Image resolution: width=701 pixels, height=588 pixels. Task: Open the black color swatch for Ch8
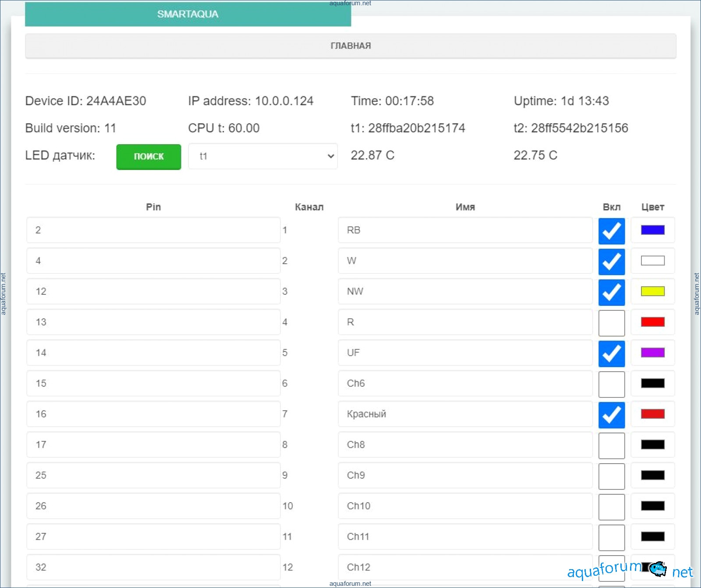[x=652, y=445]
